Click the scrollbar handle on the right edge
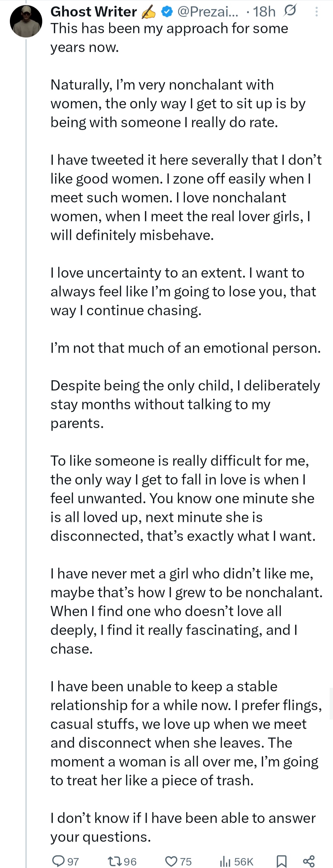333x868 pixels. click(x=331, y=704)
